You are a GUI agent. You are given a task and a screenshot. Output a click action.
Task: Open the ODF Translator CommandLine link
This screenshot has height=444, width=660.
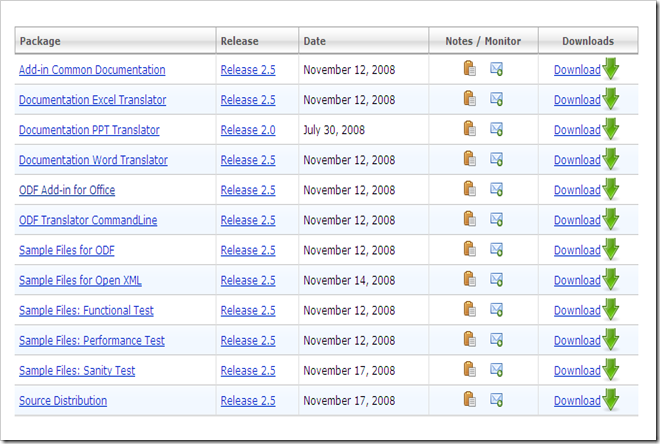(88, 221)
